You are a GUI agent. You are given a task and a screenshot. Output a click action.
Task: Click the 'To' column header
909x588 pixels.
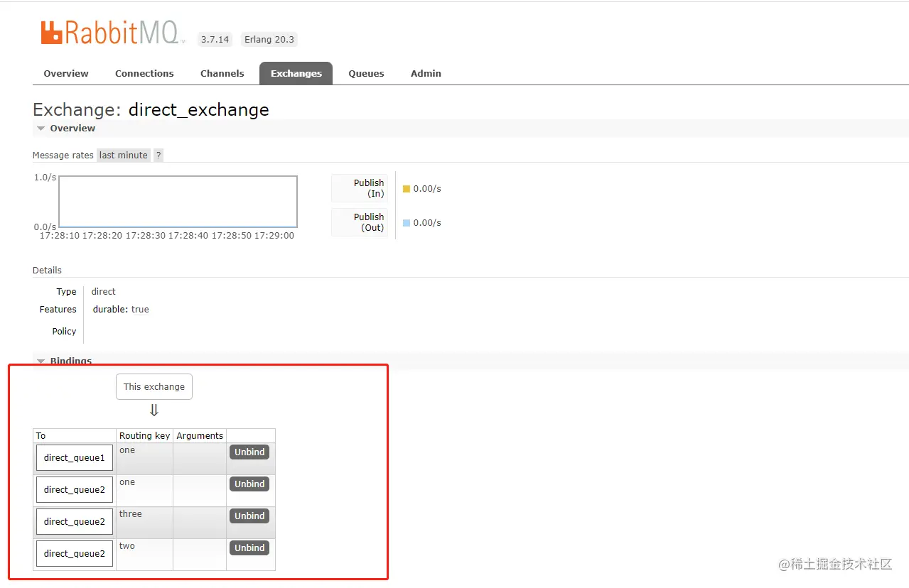[x=75, y=436]
